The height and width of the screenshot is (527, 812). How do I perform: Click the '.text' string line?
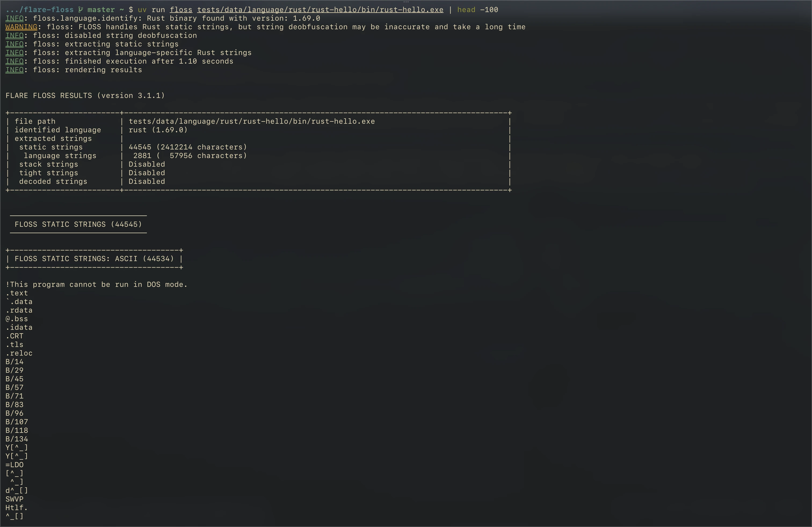[x=17, y=293]
